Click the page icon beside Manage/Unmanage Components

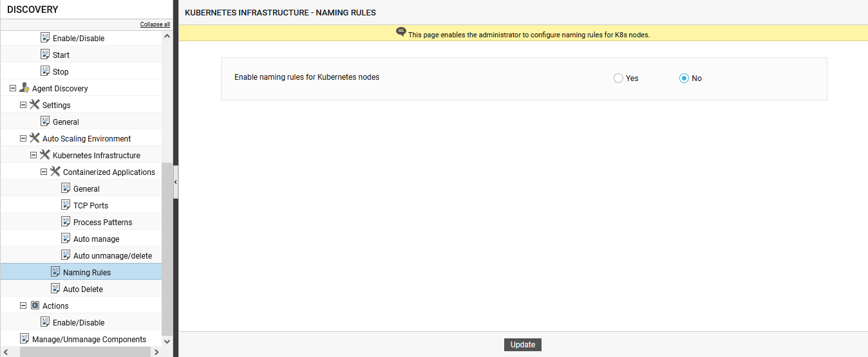(x=24, y=339)
